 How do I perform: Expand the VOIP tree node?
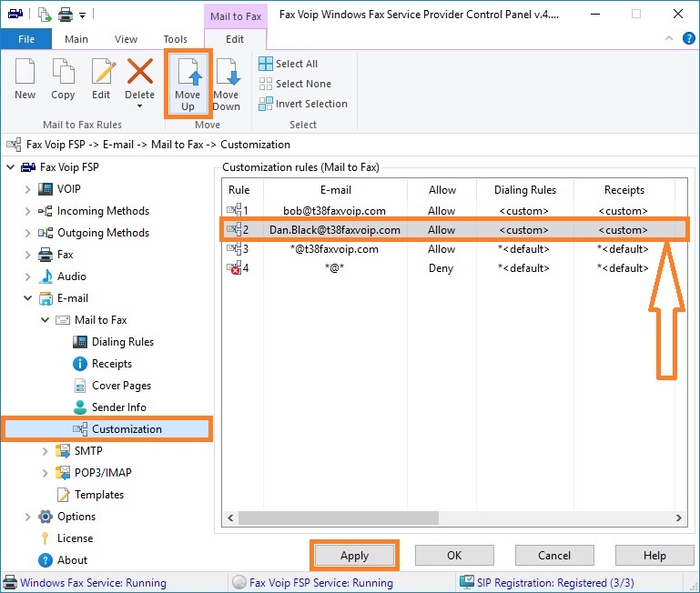coord(27,189)
